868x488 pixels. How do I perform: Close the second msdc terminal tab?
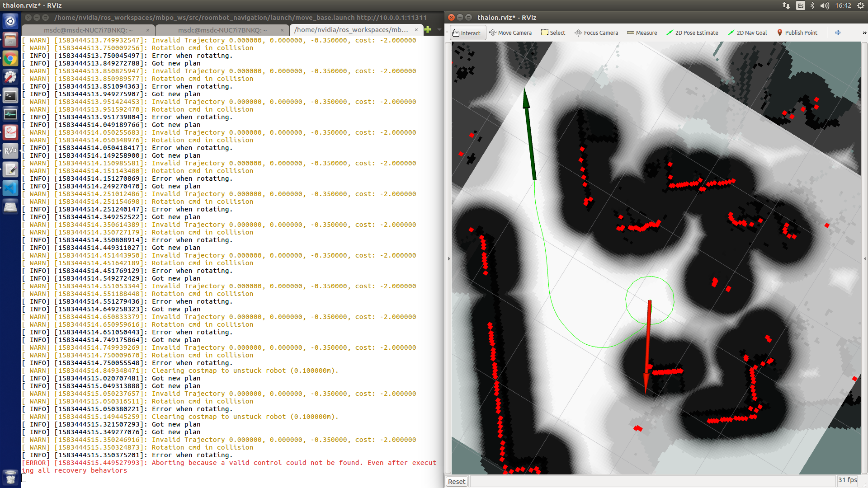(x=282, y=30)
